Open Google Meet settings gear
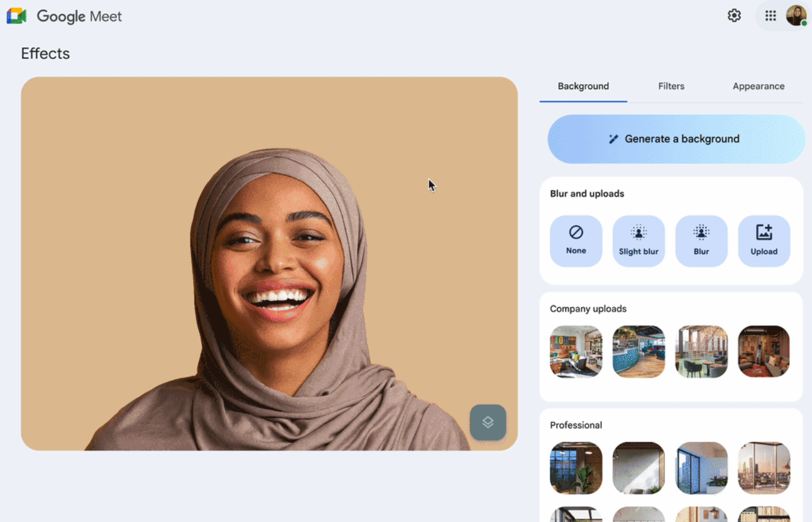This screenshot has height=522, width=812. (x=734, y=16)
